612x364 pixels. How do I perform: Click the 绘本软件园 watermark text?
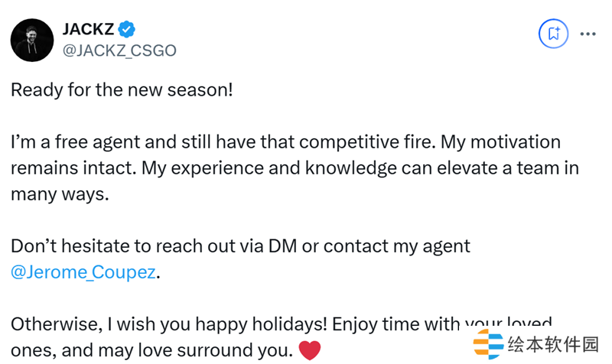click(552, 346)
